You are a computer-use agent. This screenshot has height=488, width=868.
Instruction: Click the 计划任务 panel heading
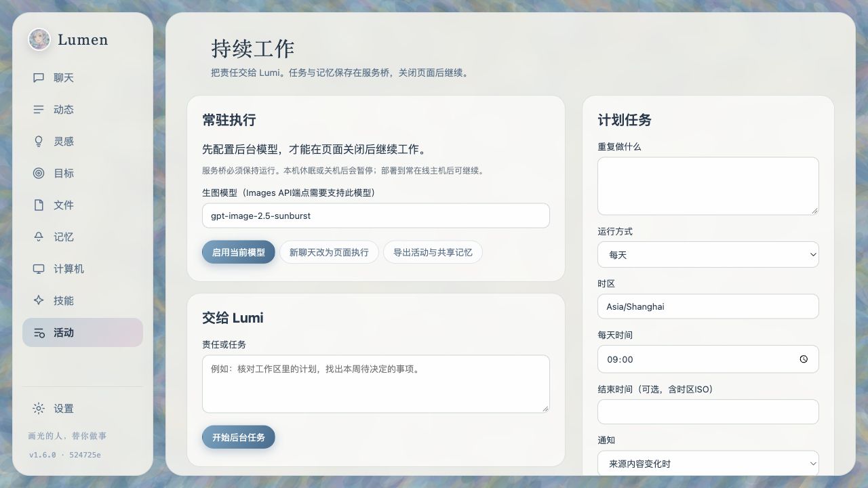click(x=625, y=120)
